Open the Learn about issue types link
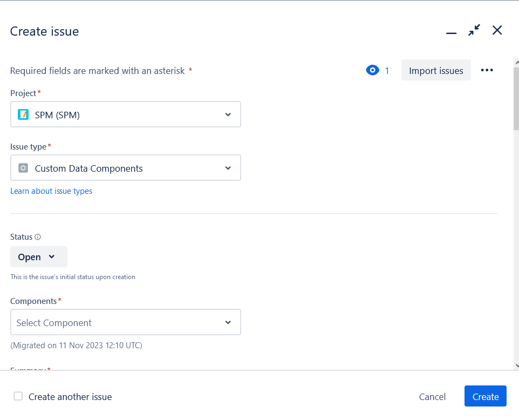The width and height of the screenshot is (519, 420). tap(51, 191)
